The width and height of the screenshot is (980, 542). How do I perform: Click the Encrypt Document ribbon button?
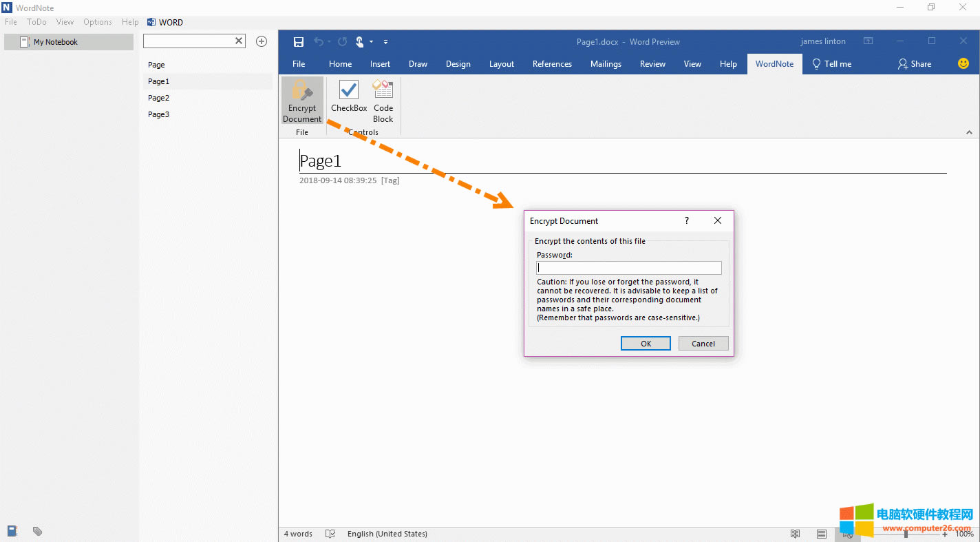coord(302,101)
